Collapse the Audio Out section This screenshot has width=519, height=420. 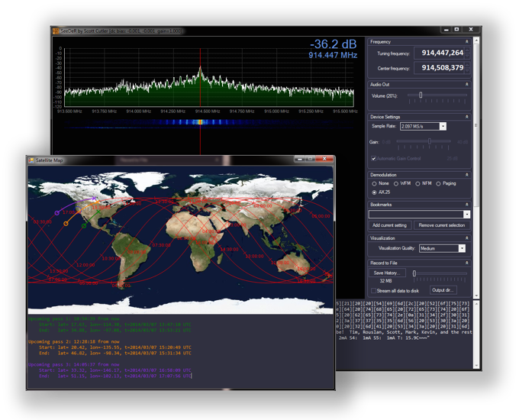(467, 85)
